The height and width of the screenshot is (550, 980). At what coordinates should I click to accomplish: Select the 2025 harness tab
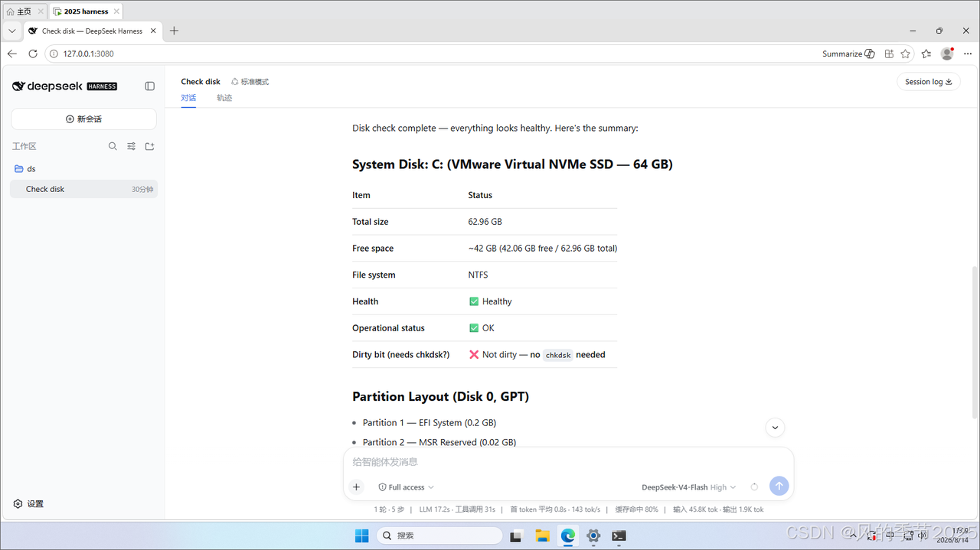click(86, 11)
